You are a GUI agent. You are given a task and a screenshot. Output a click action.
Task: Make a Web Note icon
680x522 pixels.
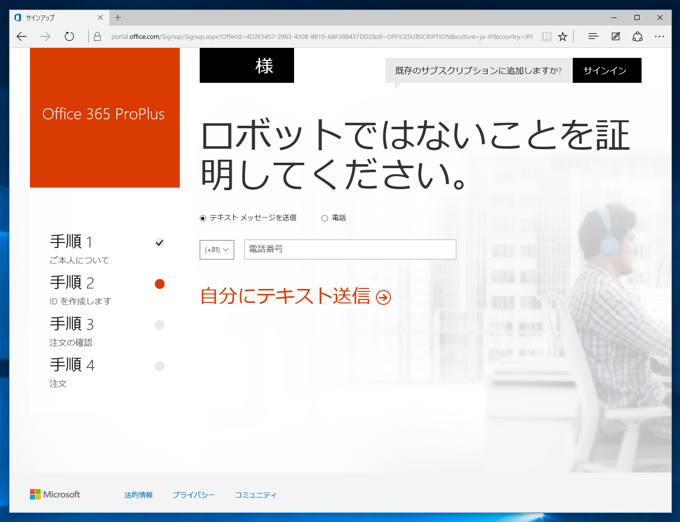(615, 37)
